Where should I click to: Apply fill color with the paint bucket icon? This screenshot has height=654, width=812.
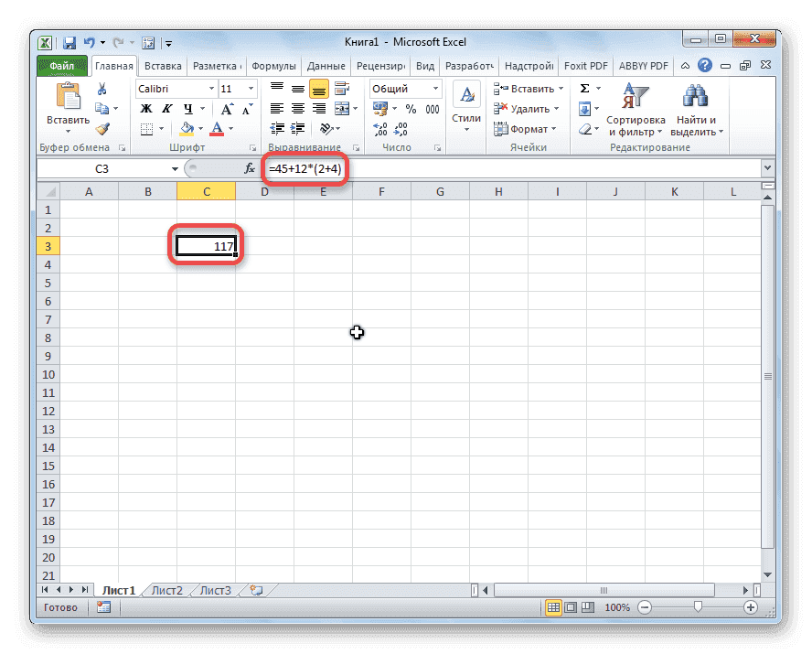click(187, 128)
